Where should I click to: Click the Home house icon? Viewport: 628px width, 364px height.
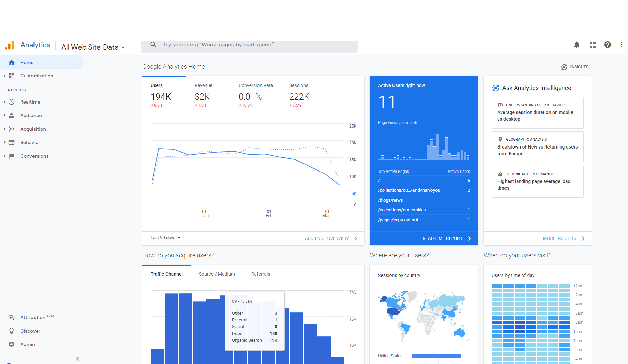(12, 62)
